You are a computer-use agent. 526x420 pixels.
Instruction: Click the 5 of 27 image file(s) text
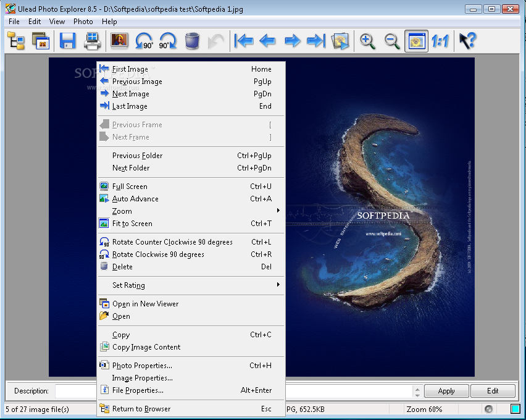tap(37, 409)
